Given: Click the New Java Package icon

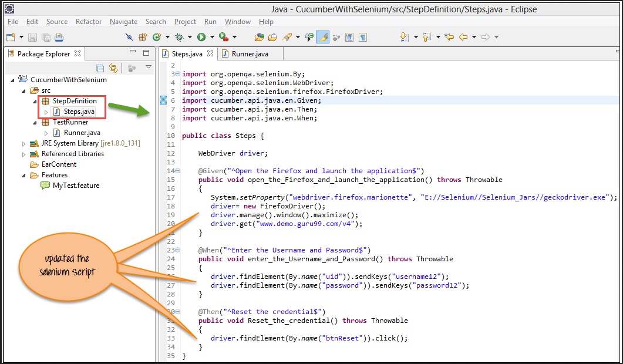Looking at the screenshot, I should point(143,38).
